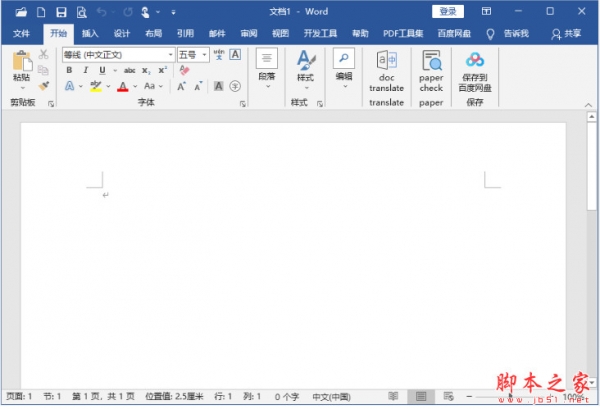
Task: Save the document with floppy icon
Action: tap(61, 12)
